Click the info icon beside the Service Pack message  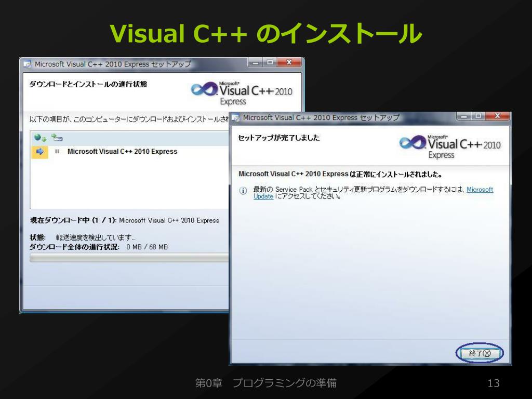[243, 190]
